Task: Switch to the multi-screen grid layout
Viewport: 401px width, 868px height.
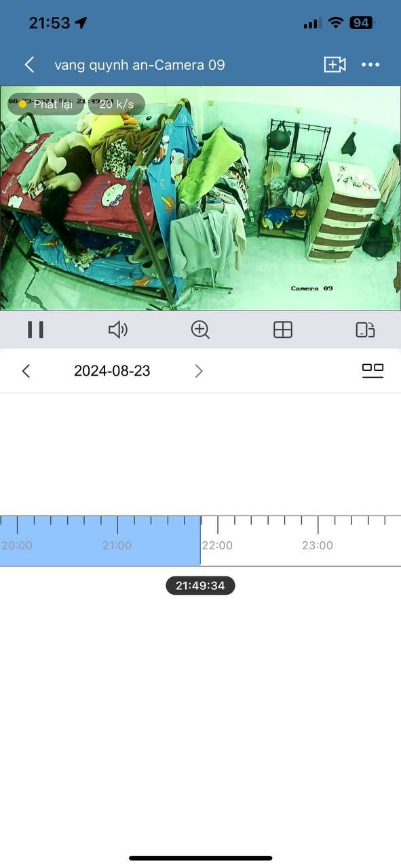Action: click(282, 330)
